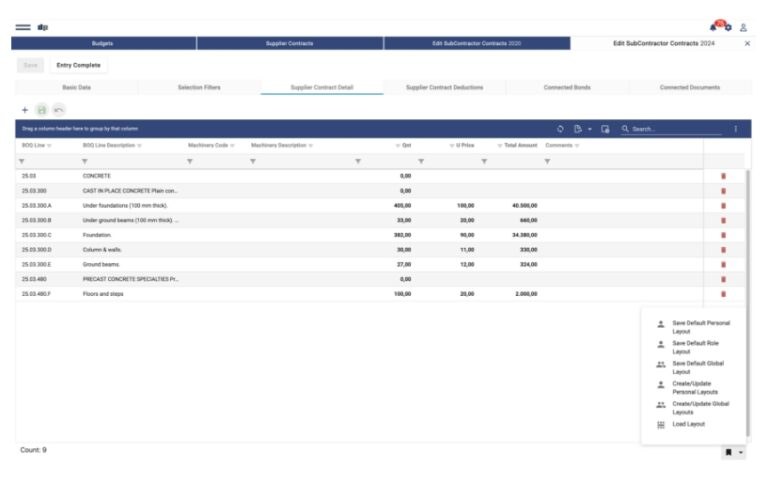The height and width of the screenshot is (483, 768).
Task: Expand the bookmark layout dropdown arrow
Action: pos(741,452)
